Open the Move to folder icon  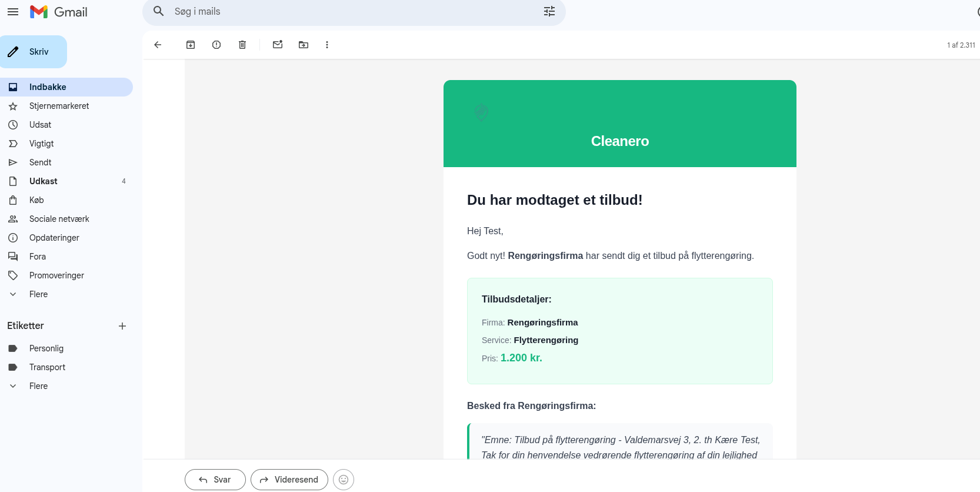304,45
